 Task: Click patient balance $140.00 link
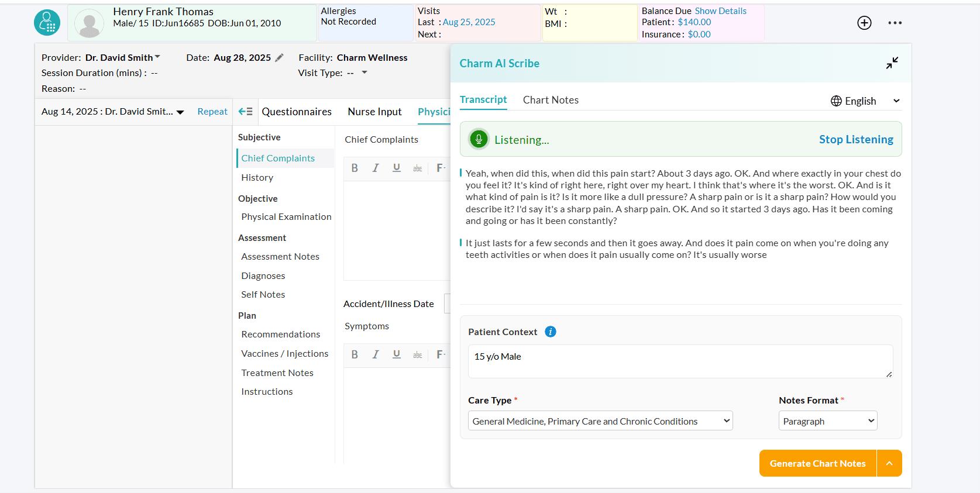click(x=694, y=22)
